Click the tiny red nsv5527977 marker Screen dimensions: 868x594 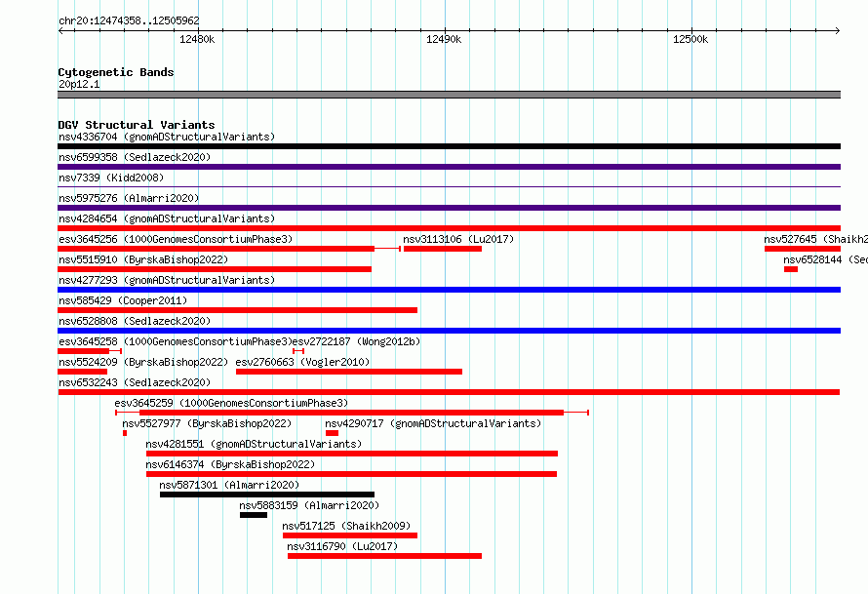click(x=125, y=433)
